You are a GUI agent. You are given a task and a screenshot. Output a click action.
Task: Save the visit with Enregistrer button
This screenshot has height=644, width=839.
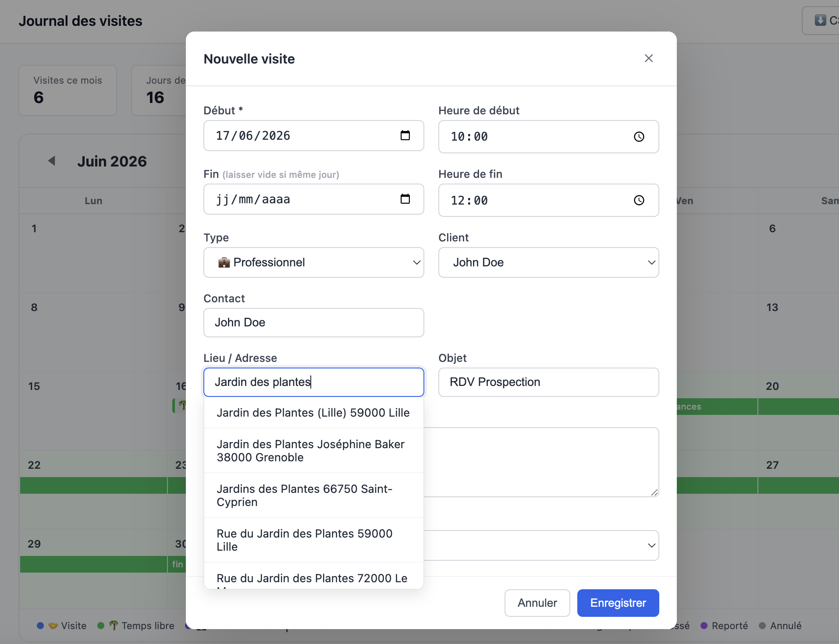[618, 603]
